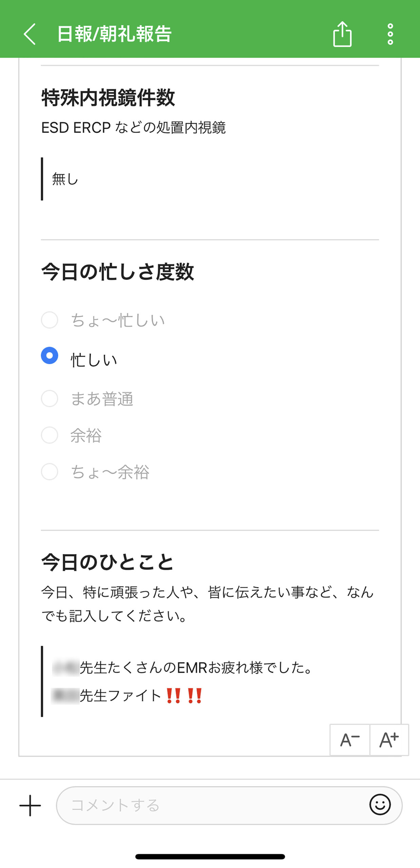
Task: Tap the 今日のひとこと section heading
Action: pos(107,562)
